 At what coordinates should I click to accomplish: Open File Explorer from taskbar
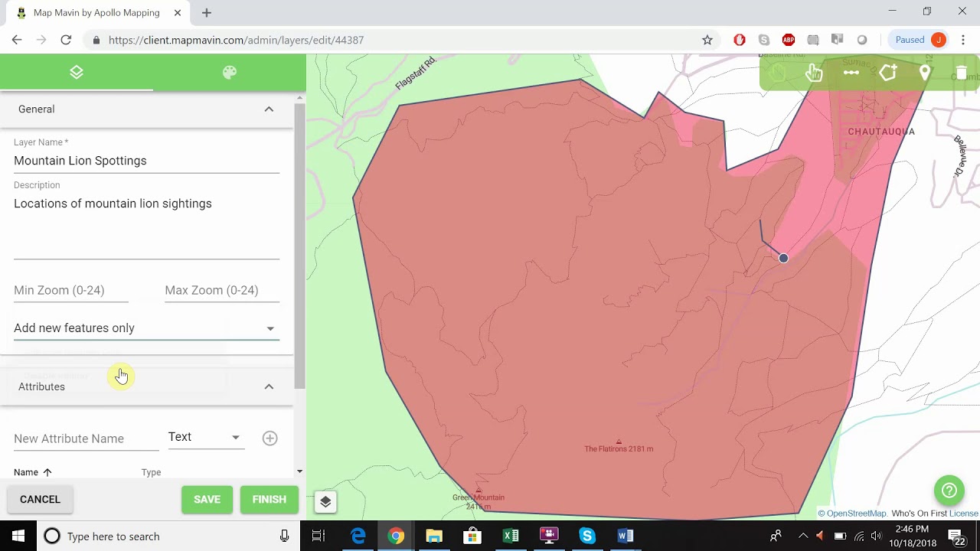coord(434,536)
